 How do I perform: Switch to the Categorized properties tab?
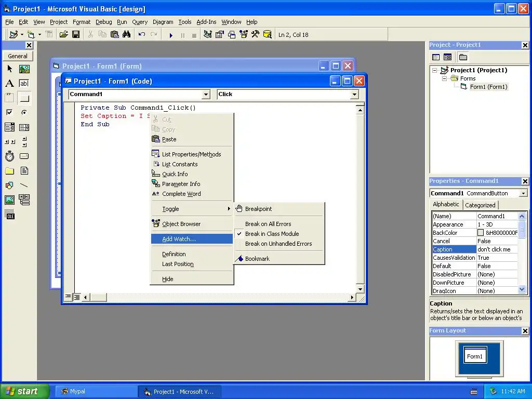(480, 205)
